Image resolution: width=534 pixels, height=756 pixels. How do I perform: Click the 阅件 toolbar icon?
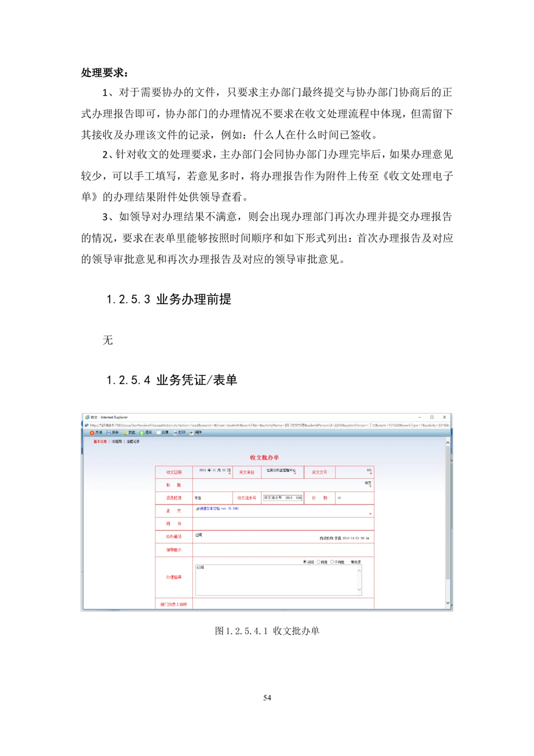(192, 433)
